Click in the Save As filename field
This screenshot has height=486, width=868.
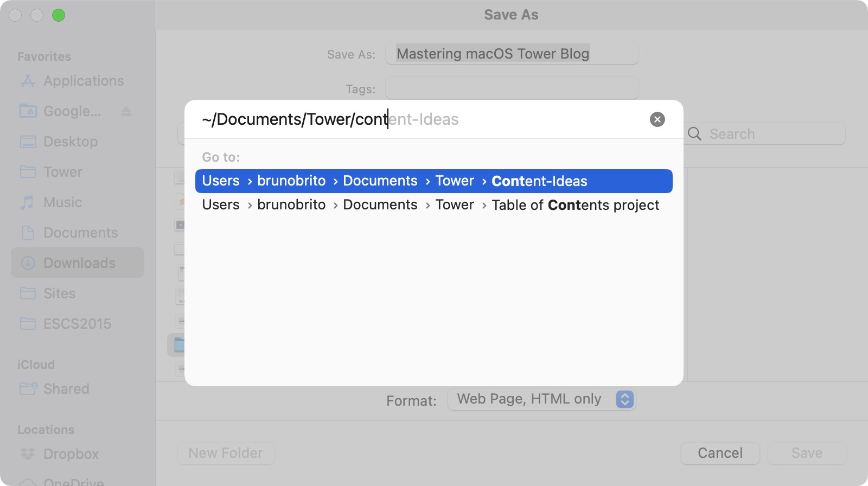tap(511, 54)
